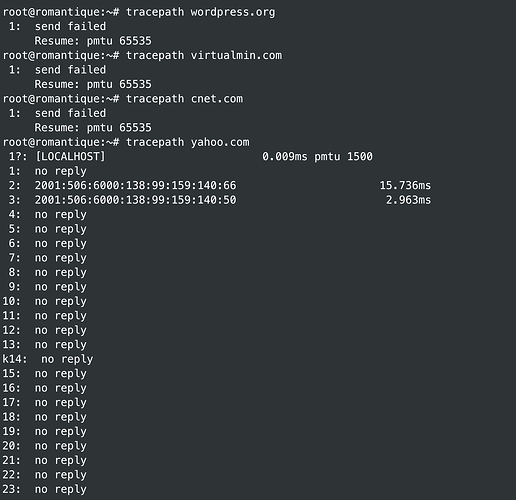Click the IPv6 address ending in 140:66
516x500 pixels.
[136, 185]
